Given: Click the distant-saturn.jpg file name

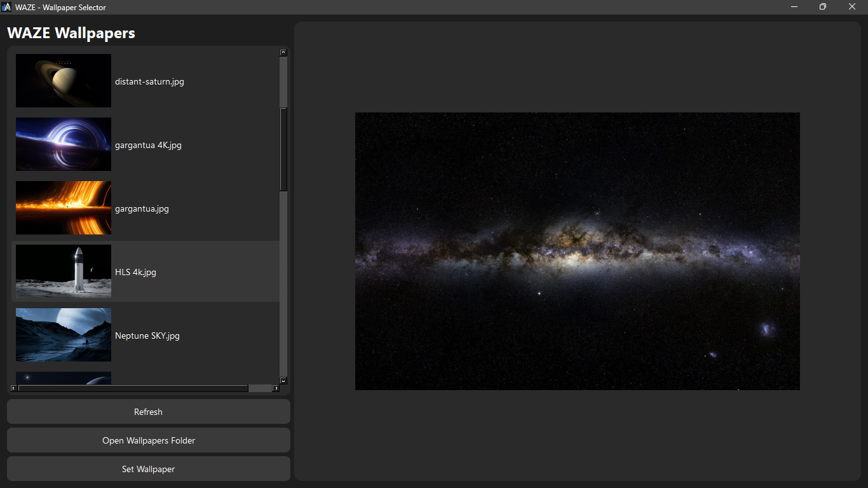Looking at the screenshot, I should (149, 81).
